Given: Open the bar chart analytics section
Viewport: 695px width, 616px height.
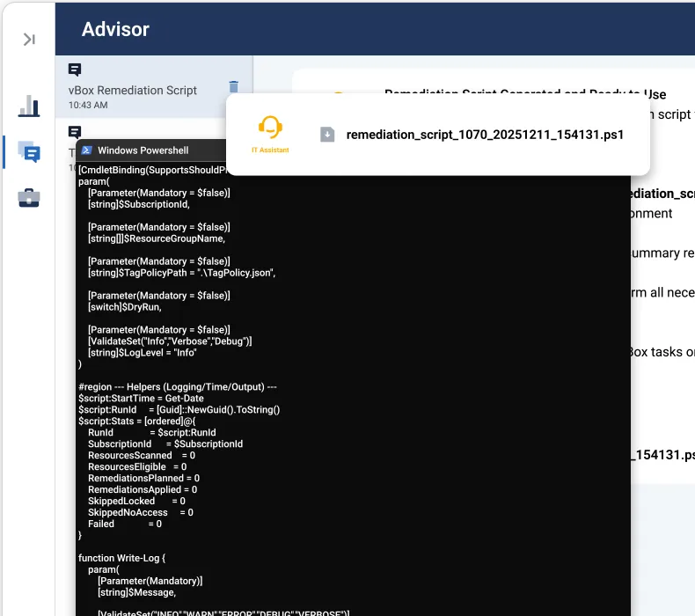Looking at the screenshot, I should tap(29, 106).
